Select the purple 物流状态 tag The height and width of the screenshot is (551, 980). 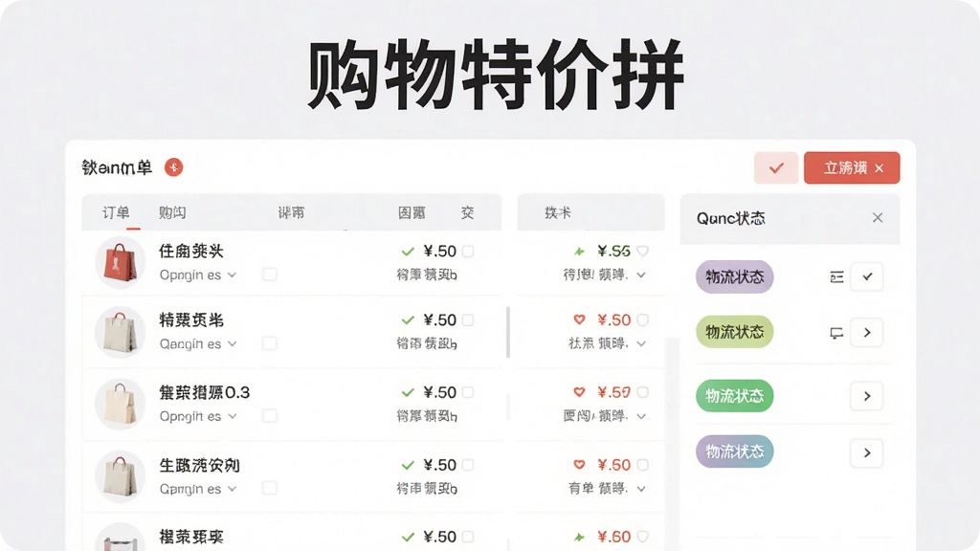734,276
